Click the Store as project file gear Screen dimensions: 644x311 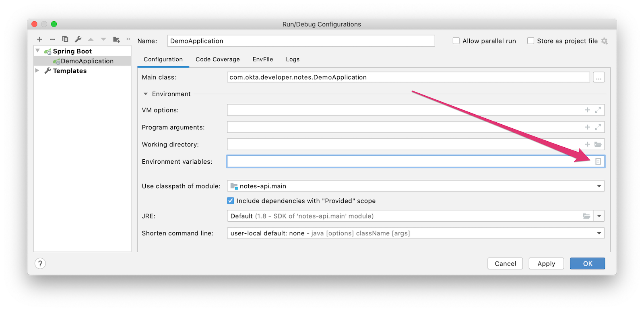pos(604,41)
